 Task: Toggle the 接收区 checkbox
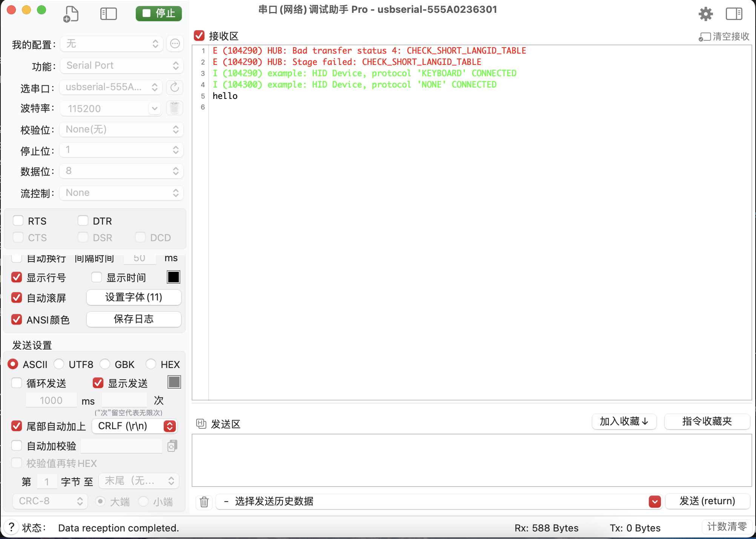tap(199, 36)
